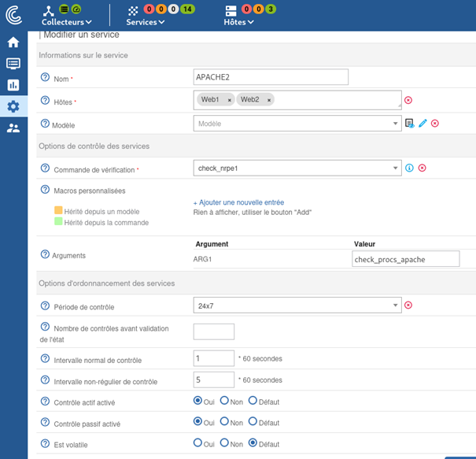This screenshot has height=459, width=476.
Task: Open the Hôtes top menu
Action: tap(238, 22)
